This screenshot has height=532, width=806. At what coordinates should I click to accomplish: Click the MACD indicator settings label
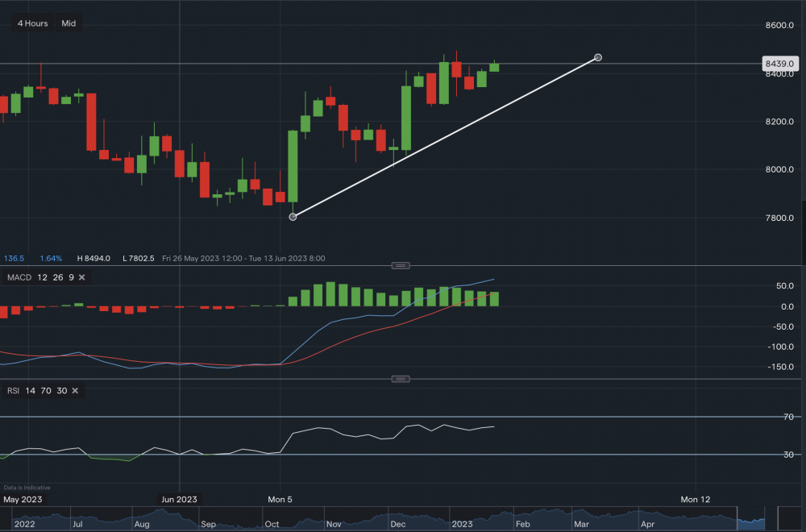(19, 277)
